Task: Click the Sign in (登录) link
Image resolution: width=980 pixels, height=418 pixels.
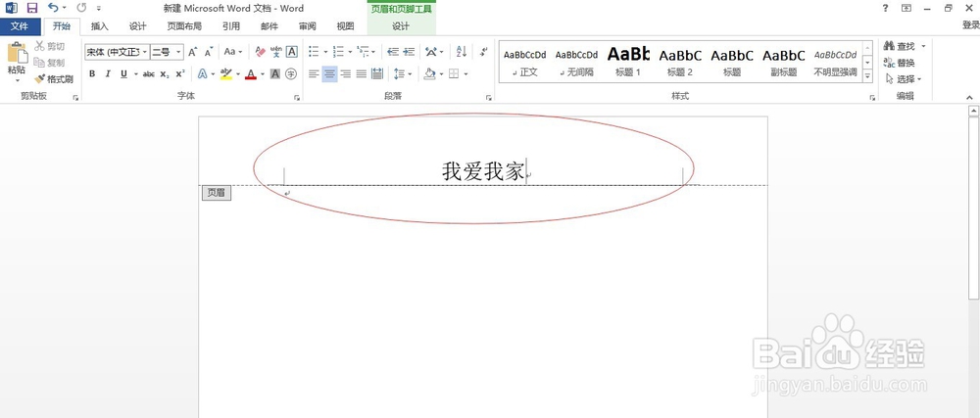Action: (x=970, y=24)
